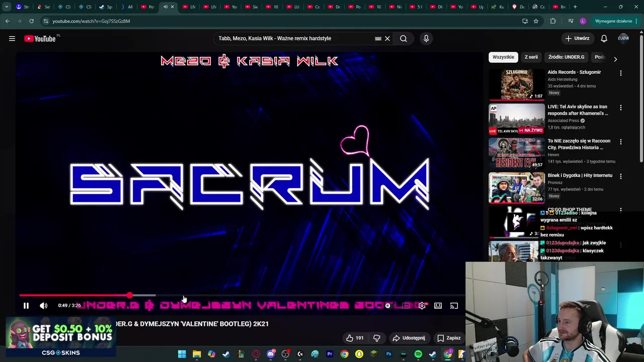Open File Explorer from taskbar
This screenshot has height=362, width=644.
click(x=197, y=354)
